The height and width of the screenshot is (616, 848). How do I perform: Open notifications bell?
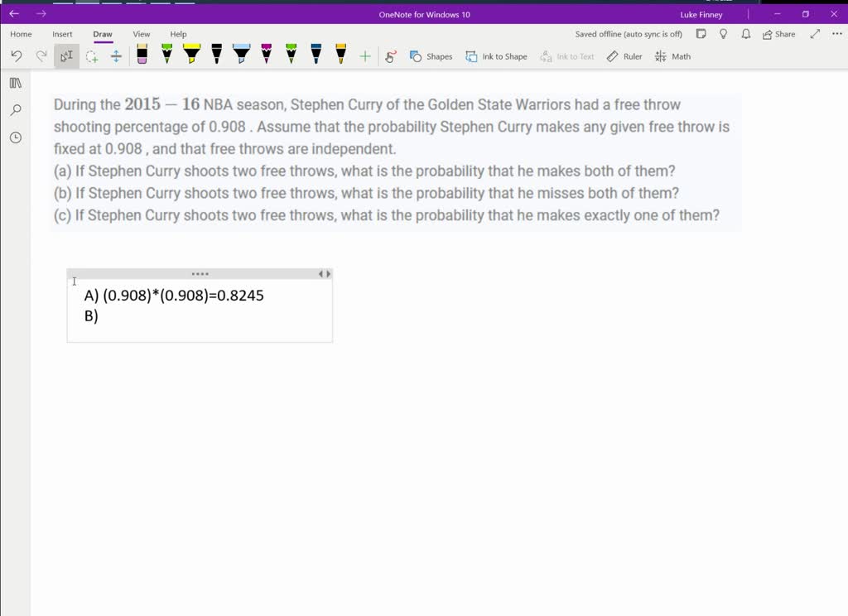click(746, 34)
